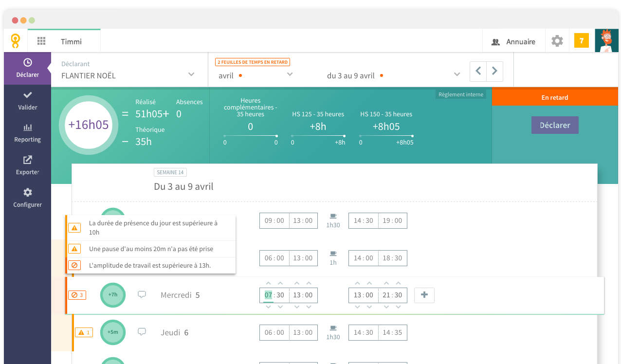This screenshot has height=364, width=621.
Task: Click the HS 125 - 35 heures progress bar
Action: (x=318, y=136)
